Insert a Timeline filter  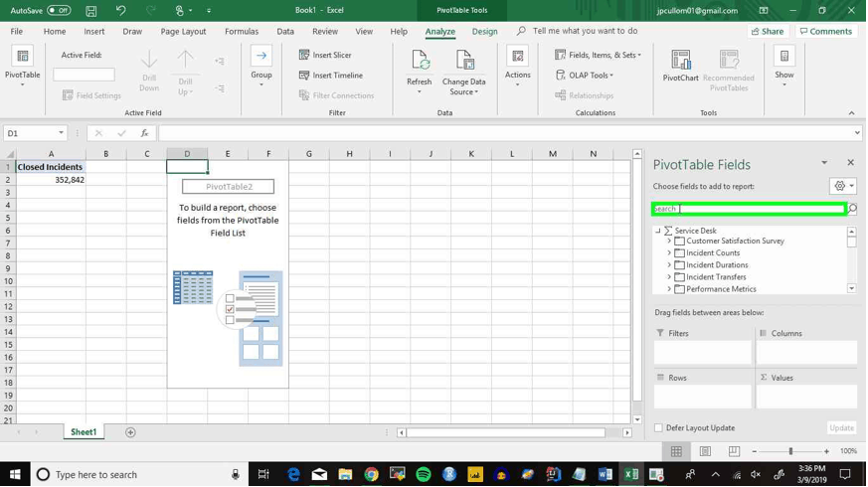coord(331,76)
